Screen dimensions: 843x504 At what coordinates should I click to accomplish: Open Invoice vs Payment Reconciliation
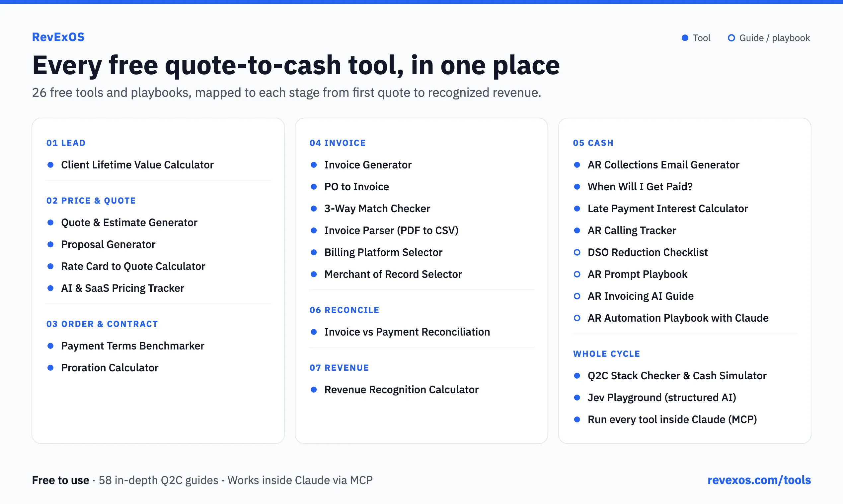tap(407, 332)
